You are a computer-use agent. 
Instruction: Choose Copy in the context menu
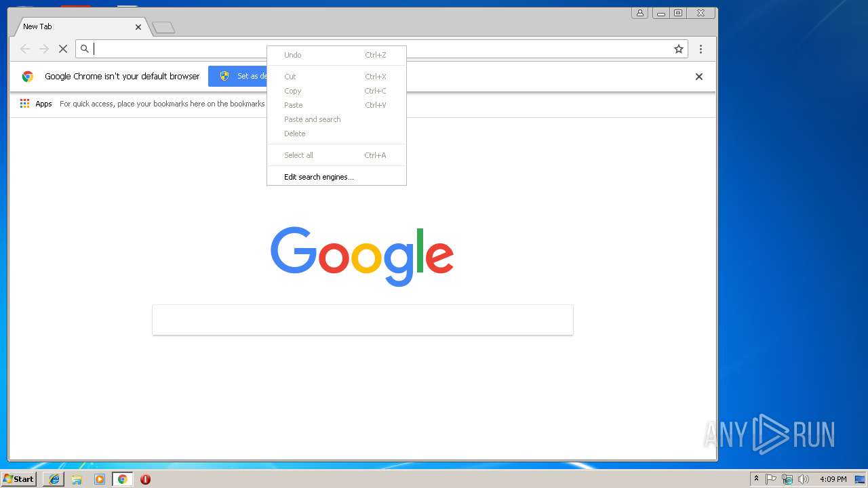(x=336, y=91)
